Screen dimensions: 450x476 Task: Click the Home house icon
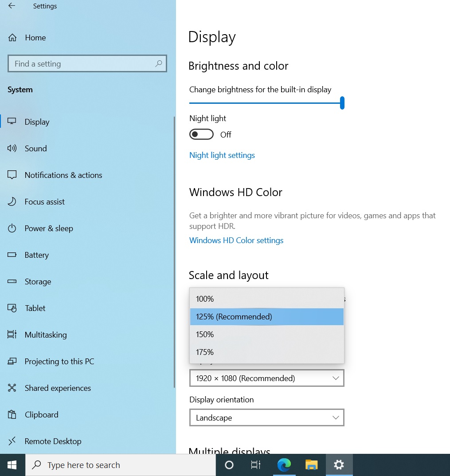pos(12,38)
